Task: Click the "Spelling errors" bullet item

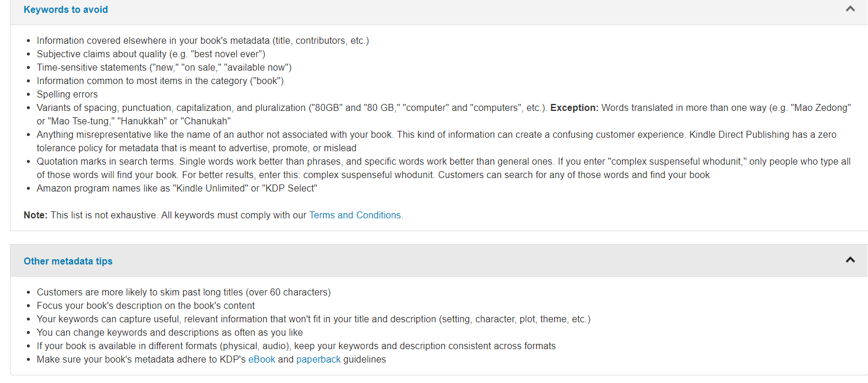Action: pos(67,95)
